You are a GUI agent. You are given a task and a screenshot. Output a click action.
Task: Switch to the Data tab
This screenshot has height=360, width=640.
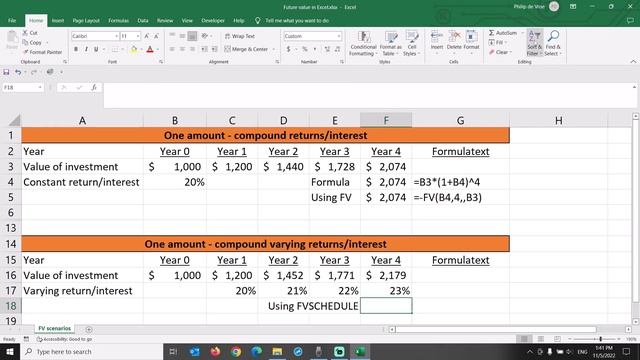coord(142,20)
